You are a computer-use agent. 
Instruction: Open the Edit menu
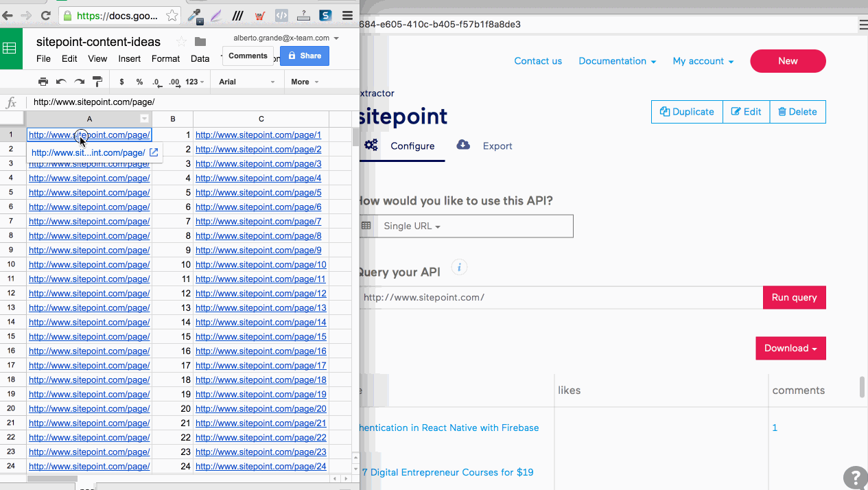click(x=69, y=59)
